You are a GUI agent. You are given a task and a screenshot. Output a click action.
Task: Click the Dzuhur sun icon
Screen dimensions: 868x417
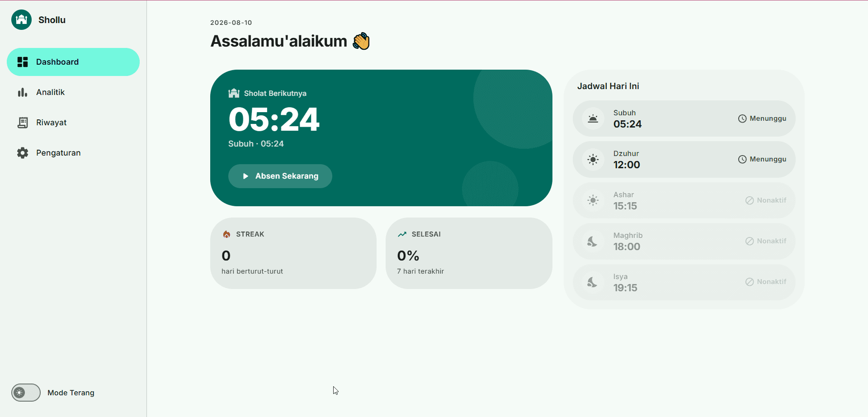(x=593, y=159)
